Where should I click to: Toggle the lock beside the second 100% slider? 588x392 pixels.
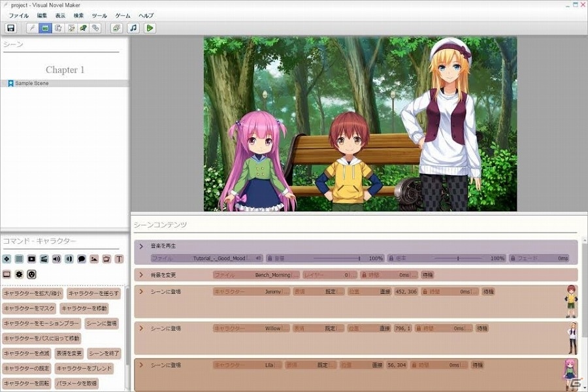(391, 258)
